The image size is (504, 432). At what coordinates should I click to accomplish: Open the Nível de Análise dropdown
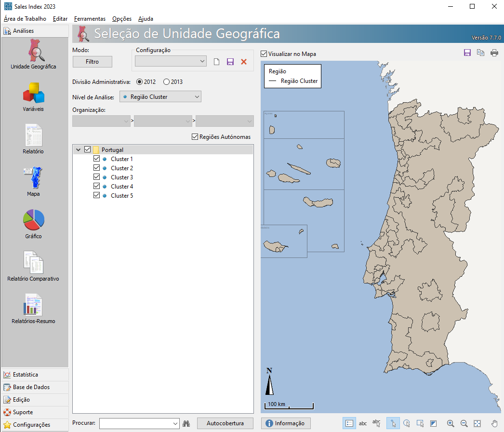click(x=160, y=97)
